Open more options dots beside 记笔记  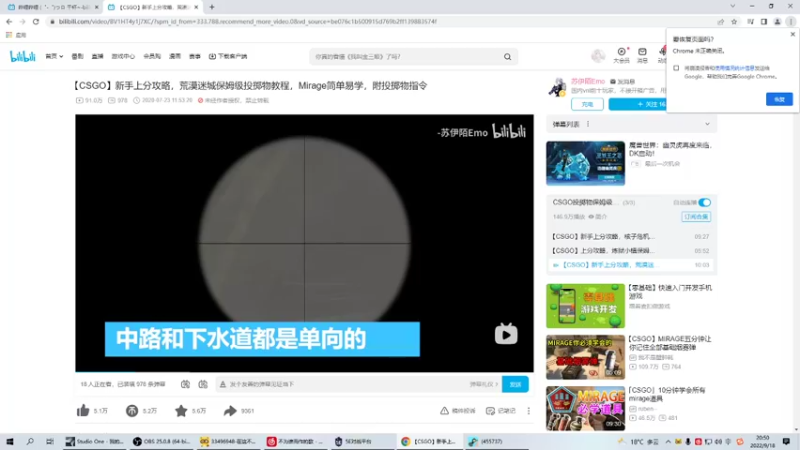(x=529, y=411)
